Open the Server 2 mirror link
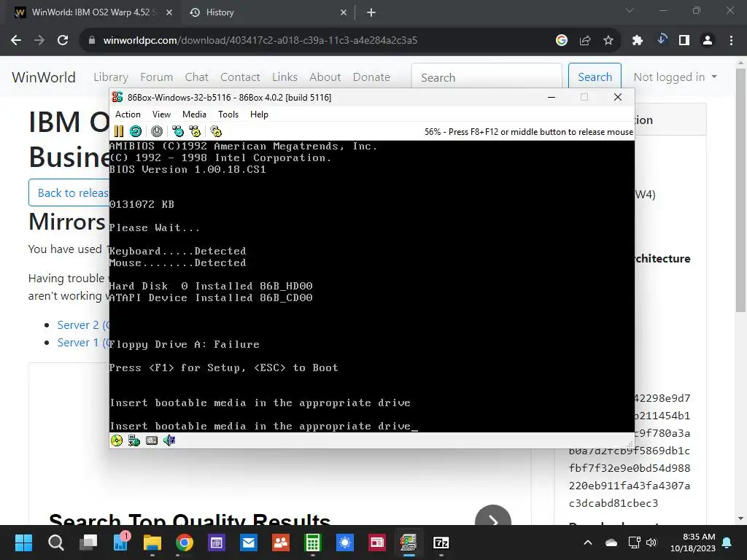747x560 pixels. 83,325
